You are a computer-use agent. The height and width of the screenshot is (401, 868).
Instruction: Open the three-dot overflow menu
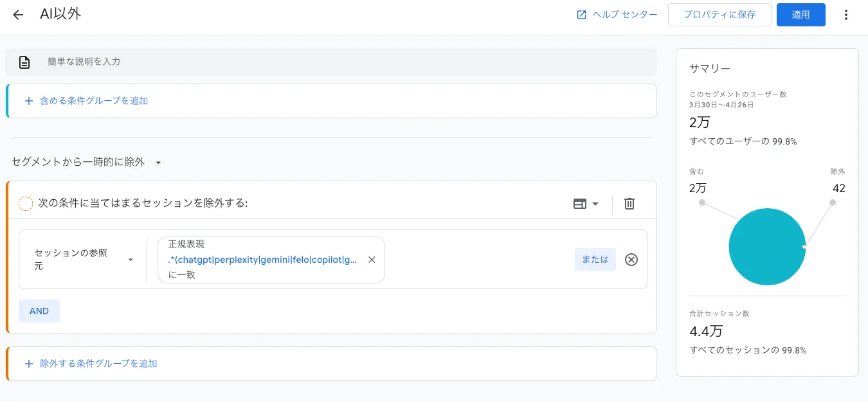846,14
